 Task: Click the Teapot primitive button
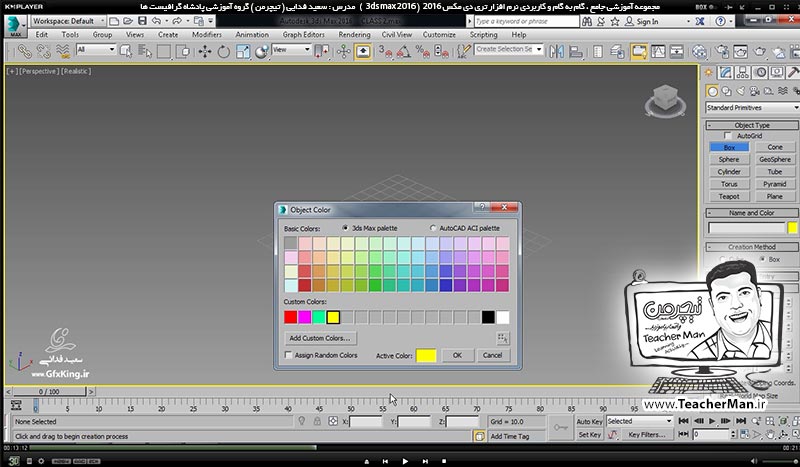(729, 196)
